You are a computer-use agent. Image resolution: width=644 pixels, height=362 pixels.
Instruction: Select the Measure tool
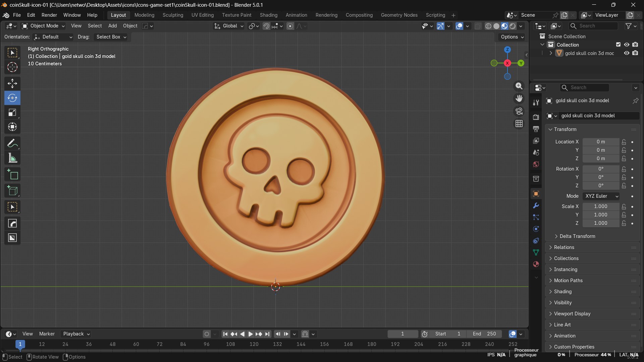[x=12, y=158]
